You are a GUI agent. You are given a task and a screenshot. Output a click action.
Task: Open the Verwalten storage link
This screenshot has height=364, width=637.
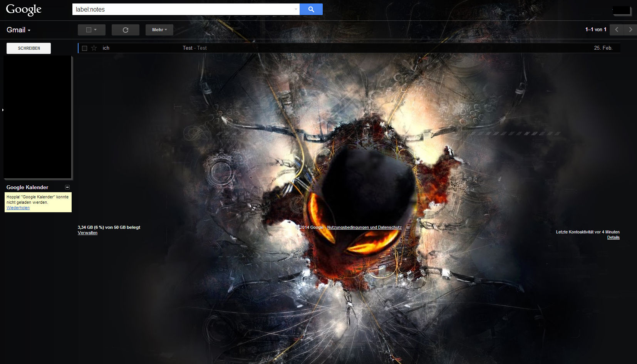pyautogui.click(x=87, y=233)
